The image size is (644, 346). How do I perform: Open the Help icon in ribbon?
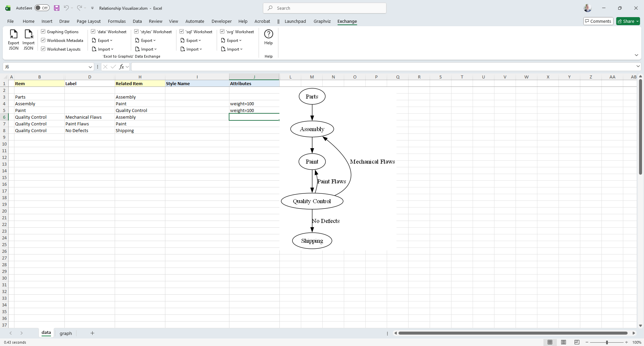click(x=268, y=34)
